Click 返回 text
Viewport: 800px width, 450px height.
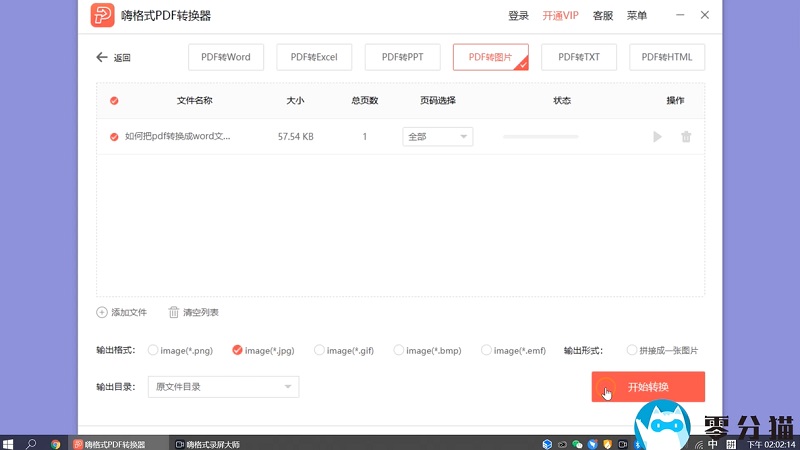coord(122,58)
